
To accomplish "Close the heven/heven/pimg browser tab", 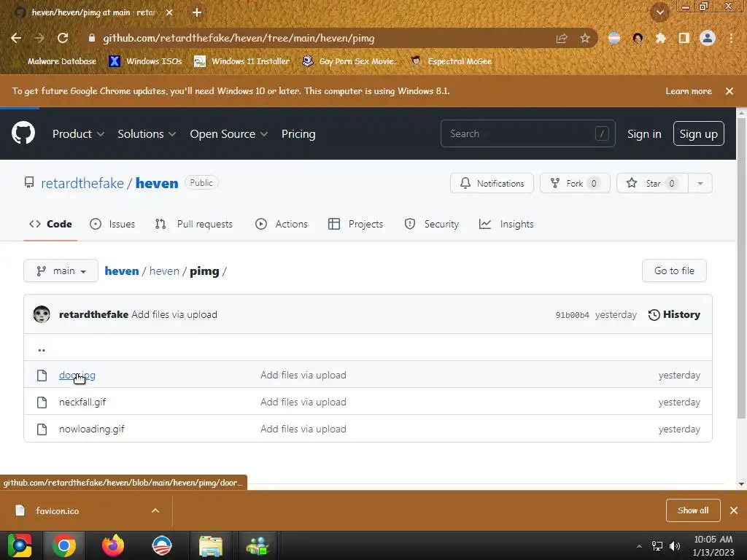I will (169, 12).
